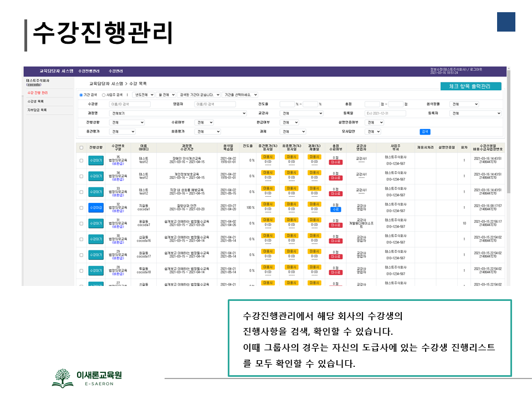Tick the select-all checkbox in table header
Screen dimensions: 532x399
pyautogui.click(x=81, y=147)
